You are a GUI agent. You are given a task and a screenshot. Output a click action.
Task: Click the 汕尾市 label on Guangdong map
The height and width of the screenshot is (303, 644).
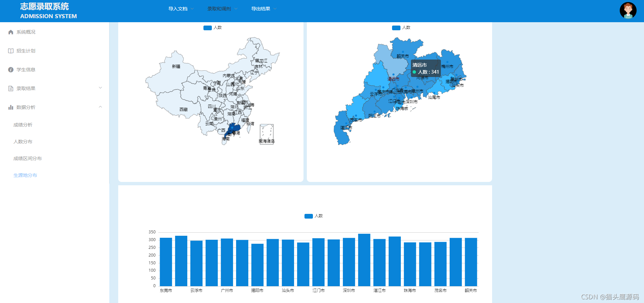[x=434, y=98]
